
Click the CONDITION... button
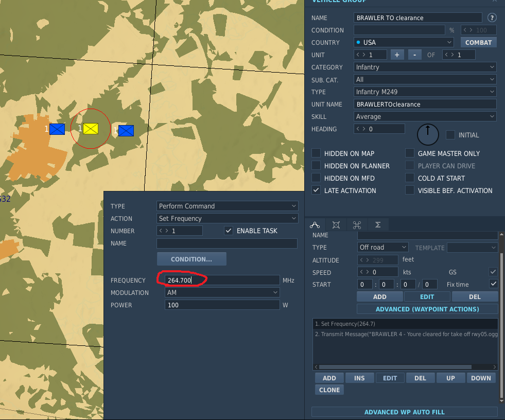(x=191, y=259)
